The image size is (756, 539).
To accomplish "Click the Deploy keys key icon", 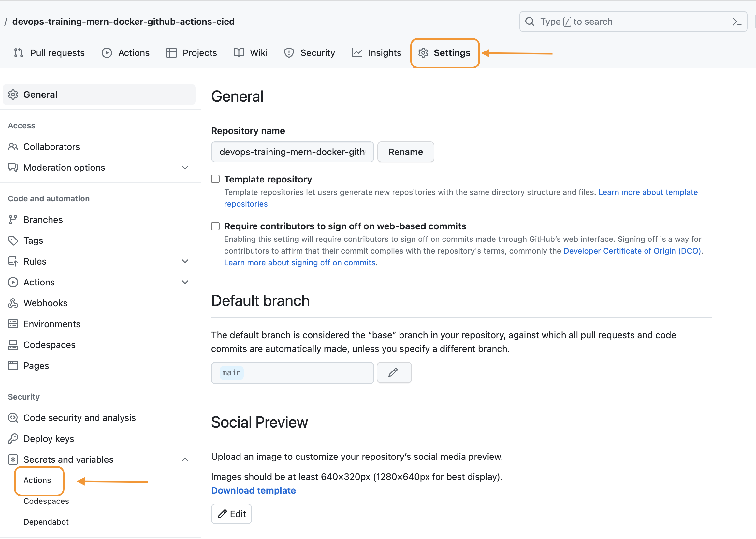I will click(x=13, y=438).
